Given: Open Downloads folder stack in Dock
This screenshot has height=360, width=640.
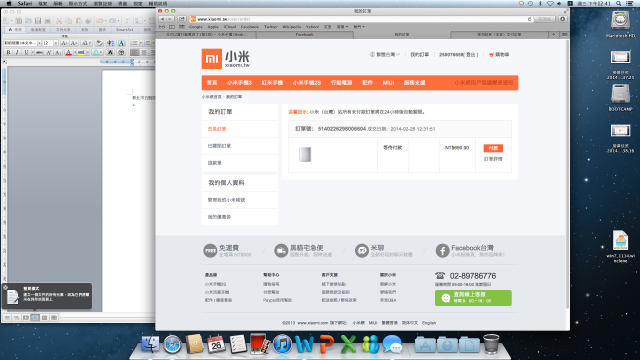Looking at the screenshot, I should (447, 344).
